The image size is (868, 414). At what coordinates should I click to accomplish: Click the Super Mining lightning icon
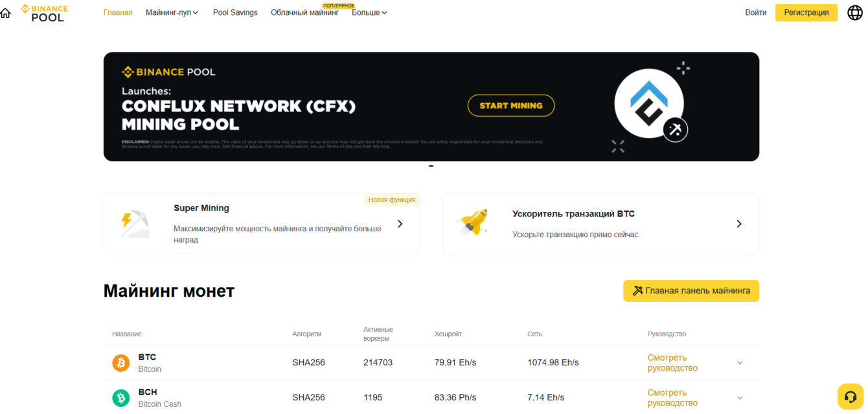tap(134, 224)
